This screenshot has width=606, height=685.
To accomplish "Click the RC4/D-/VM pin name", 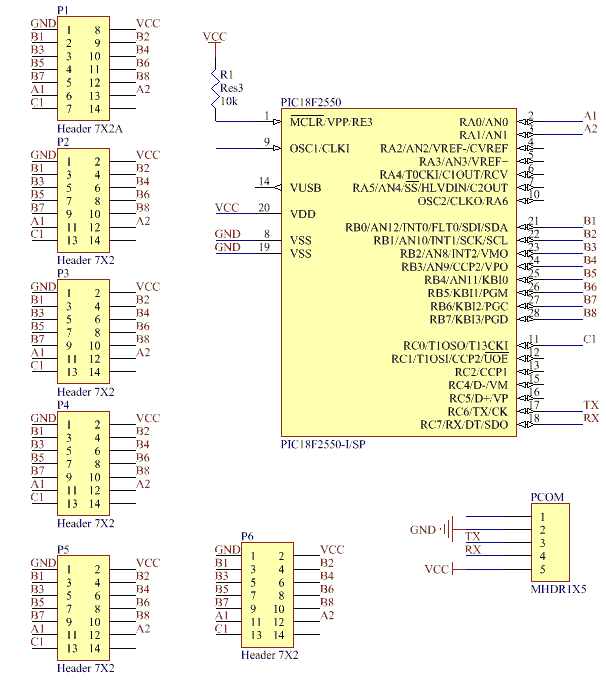I will point(478,385).
